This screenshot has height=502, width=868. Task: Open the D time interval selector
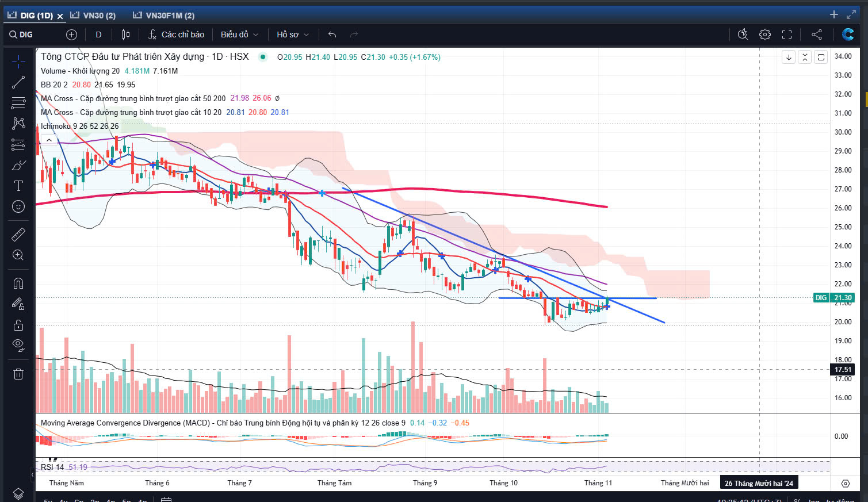tap(98, 35)
